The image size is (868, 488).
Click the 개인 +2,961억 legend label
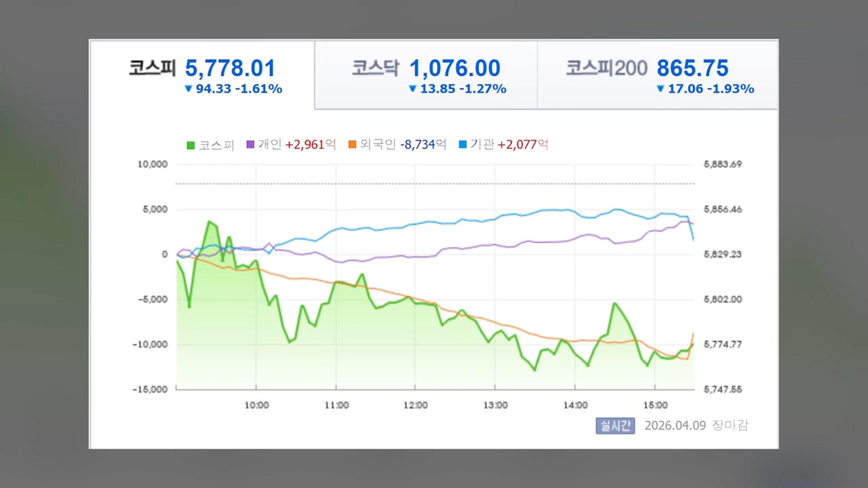click(297, 145)
